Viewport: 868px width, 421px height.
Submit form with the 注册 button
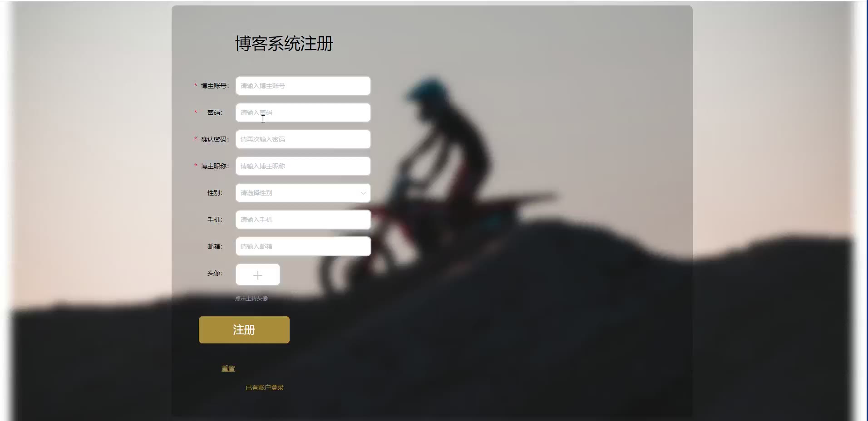[x=244, y=330]
